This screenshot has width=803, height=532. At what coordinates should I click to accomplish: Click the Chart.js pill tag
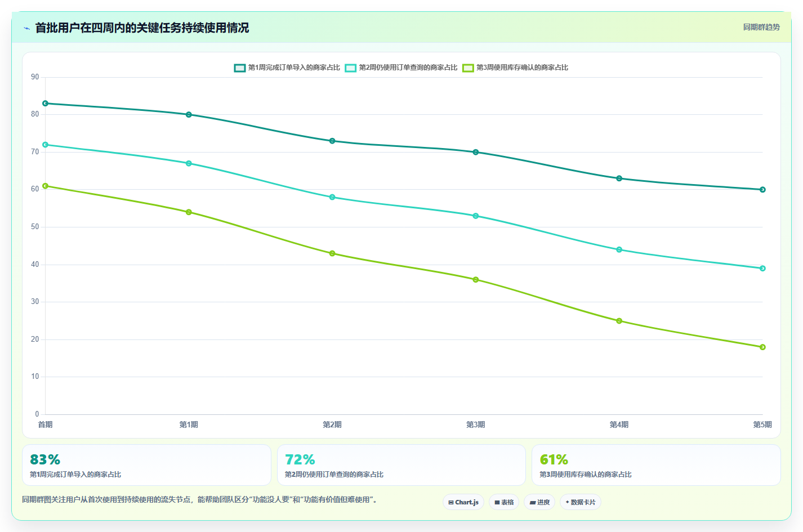[463, 502]
